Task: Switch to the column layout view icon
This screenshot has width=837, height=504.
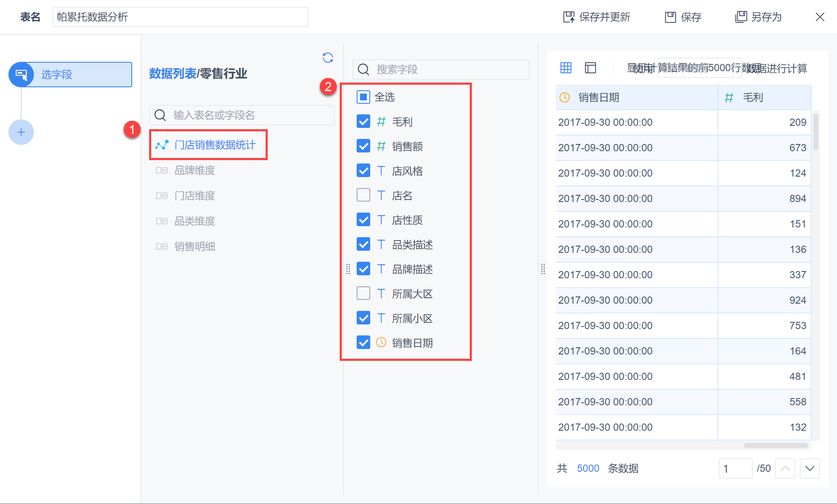Action: 590,68
